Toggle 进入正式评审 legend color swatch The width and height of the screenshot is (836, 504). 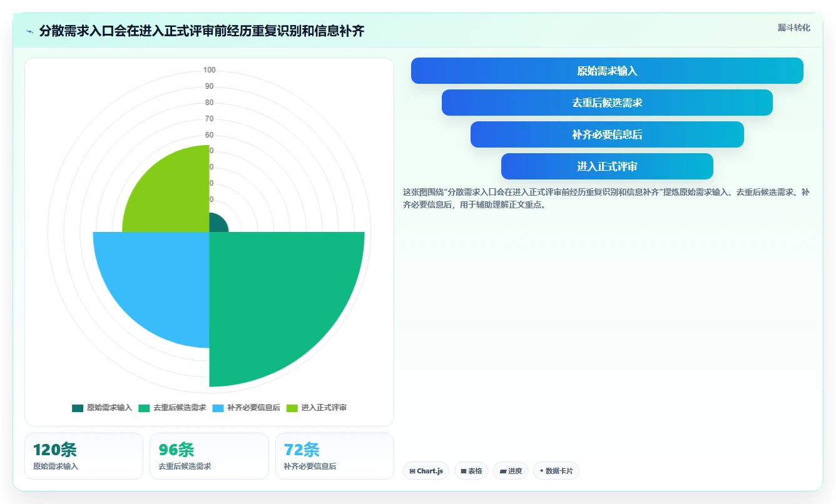(292, 408)
